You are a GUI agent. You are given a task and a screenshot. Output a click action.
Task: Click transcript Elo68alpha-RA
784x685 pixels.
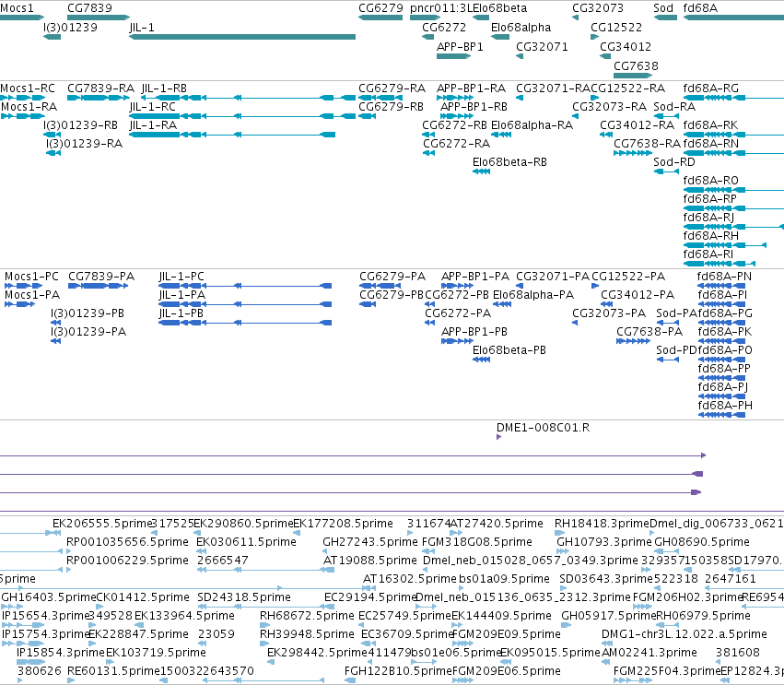tap(501, 135)
